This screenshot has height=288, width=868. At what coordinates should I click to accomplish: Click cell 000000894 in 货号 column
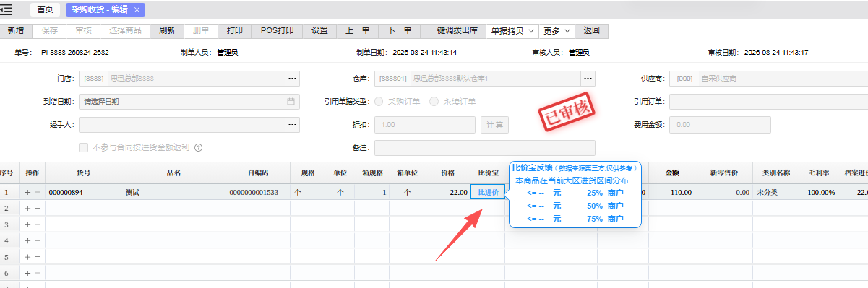(x=83, y=193)
